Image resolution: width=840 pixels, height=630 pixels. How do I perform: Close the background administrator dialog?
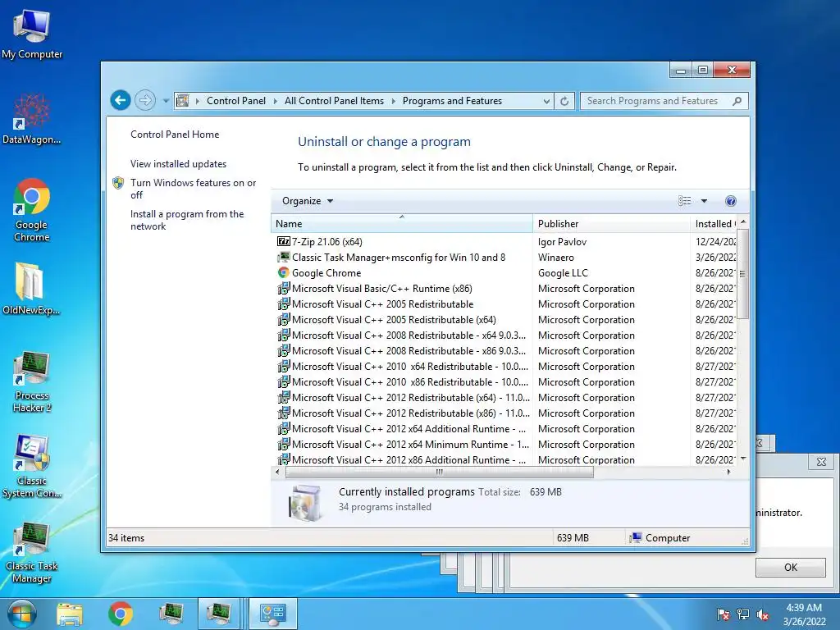(821, 462)
